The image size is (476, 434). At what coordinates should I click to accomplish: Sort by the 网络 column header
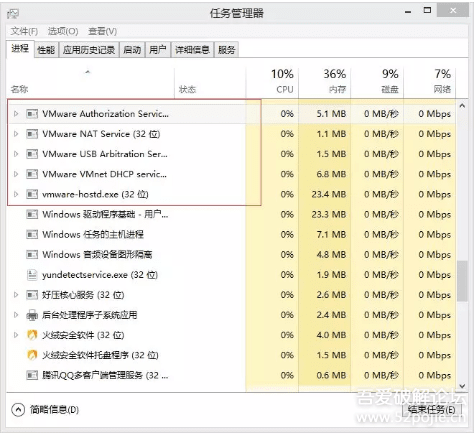[429, 83]
